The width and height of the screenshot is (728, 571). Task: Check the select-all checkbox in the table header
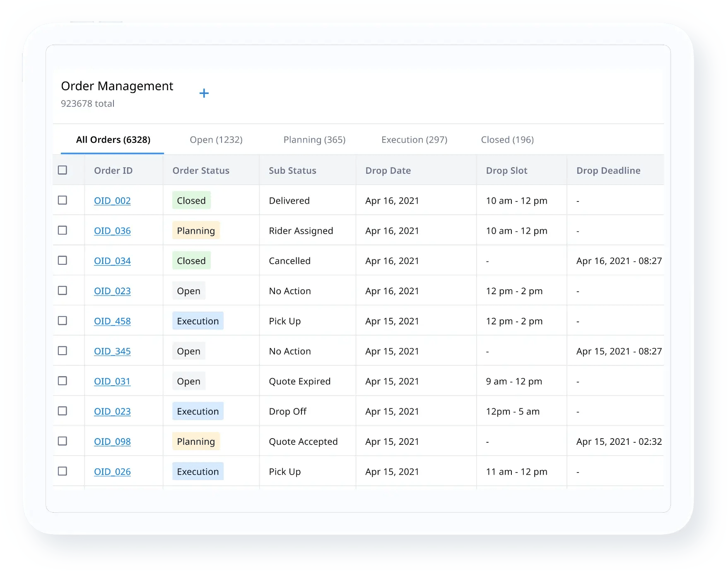click(63, 170)
